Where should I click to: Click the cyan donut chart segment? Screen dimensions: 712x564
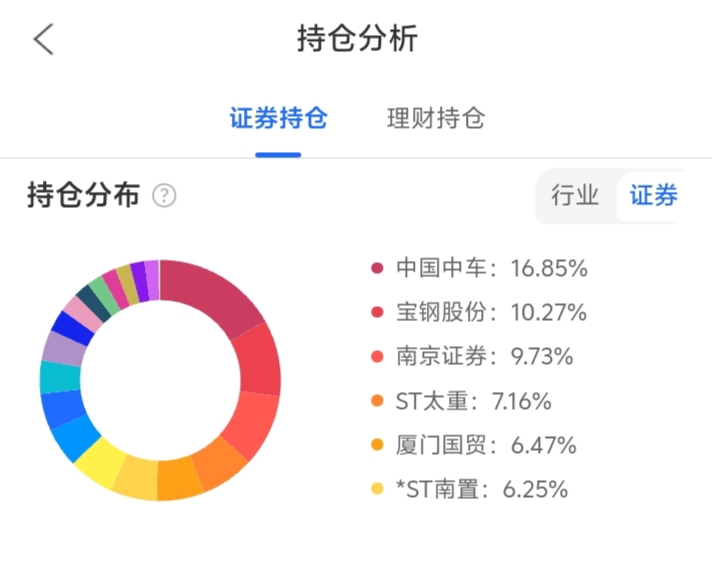coord(59,376)
